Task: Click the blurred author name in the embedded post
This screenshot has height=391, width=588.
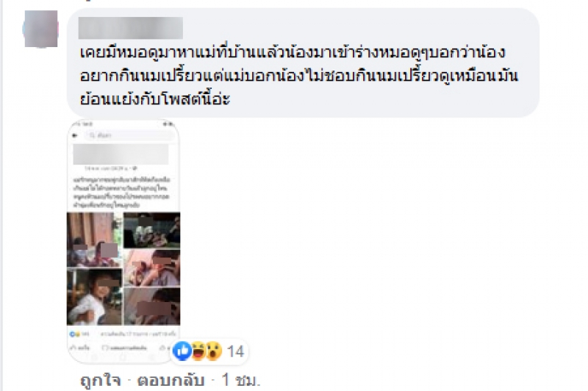Action: coord(121,154)
